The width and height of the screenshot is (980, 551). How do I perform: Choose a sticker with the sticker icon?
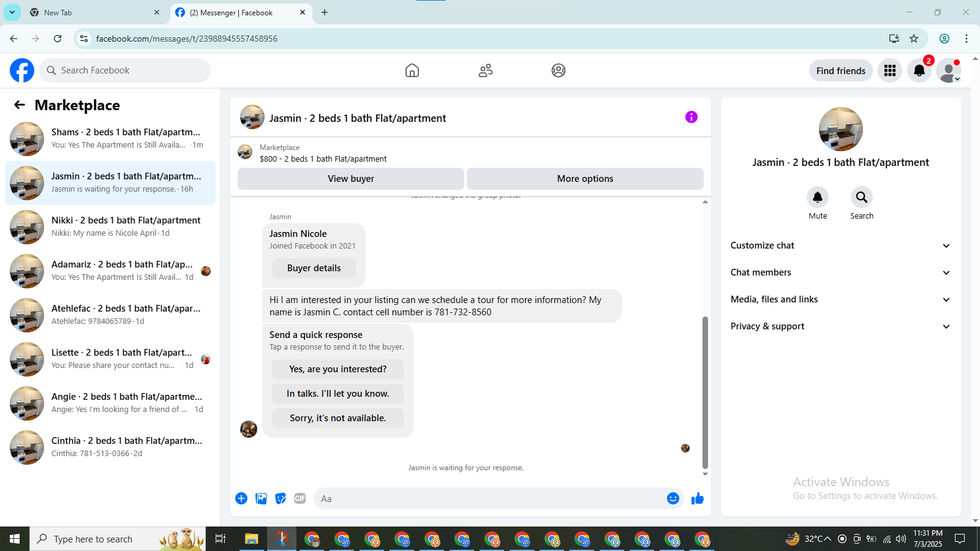(x=281, y=498)
